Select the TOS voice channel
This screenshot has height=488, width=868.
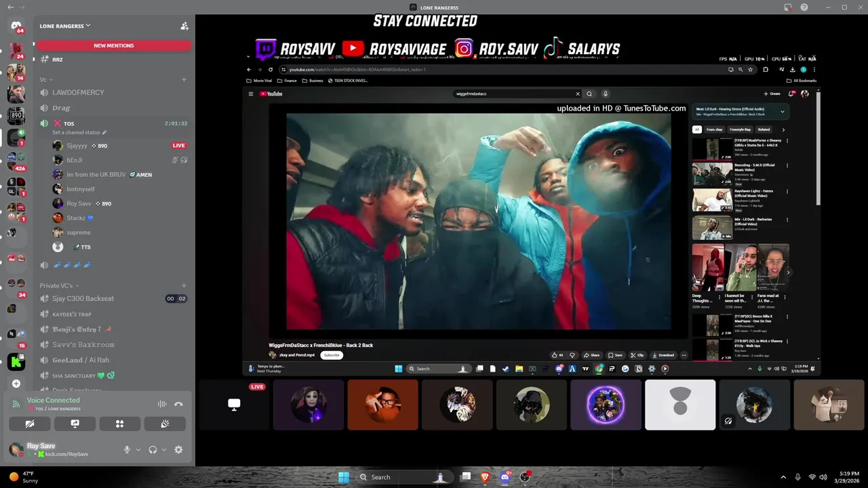click(x=113, y=123)
